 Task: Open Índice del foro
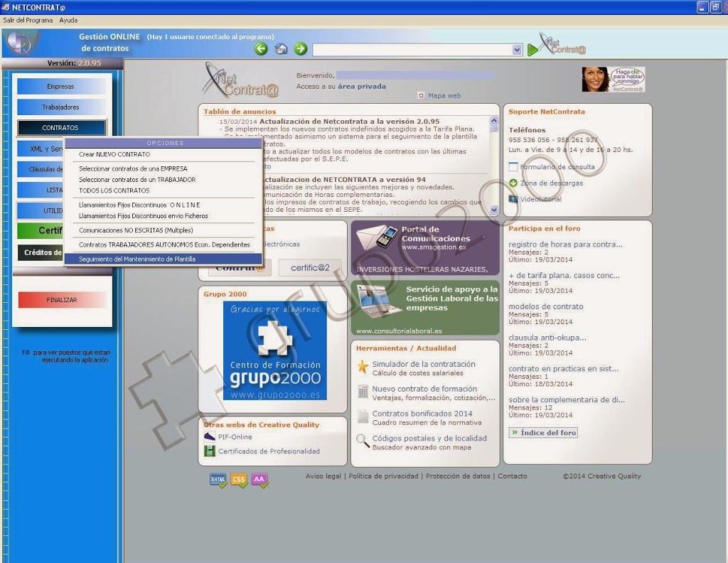click(x=543, y=433)
